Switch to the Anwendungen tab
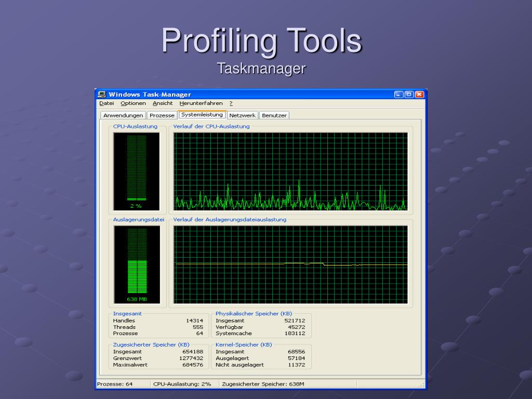This screenshot has width=532, height=399. click(x=123, y=115)
